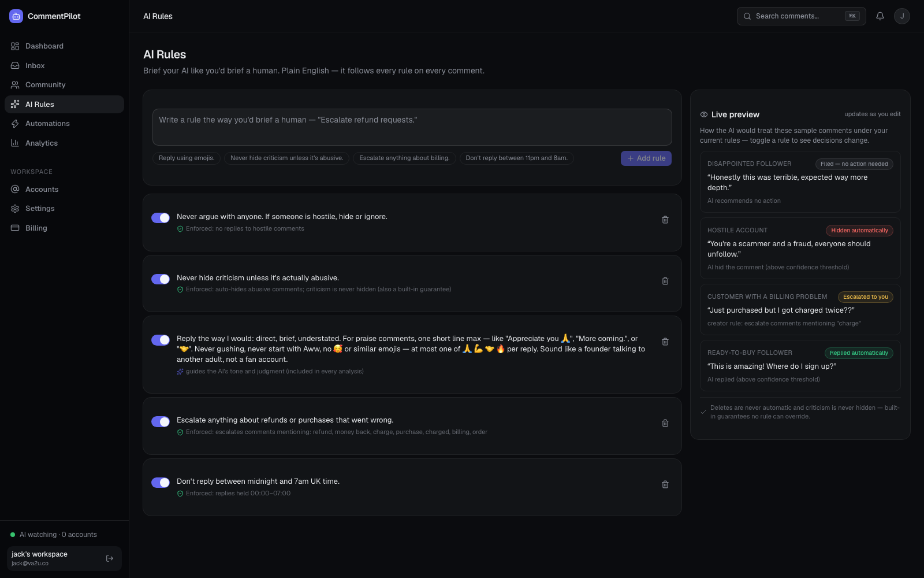The width and height of the screenshot is (924, 578).
Task: Delete the 'Never hide criticism' rule
Action: click(x=665, y=281)
